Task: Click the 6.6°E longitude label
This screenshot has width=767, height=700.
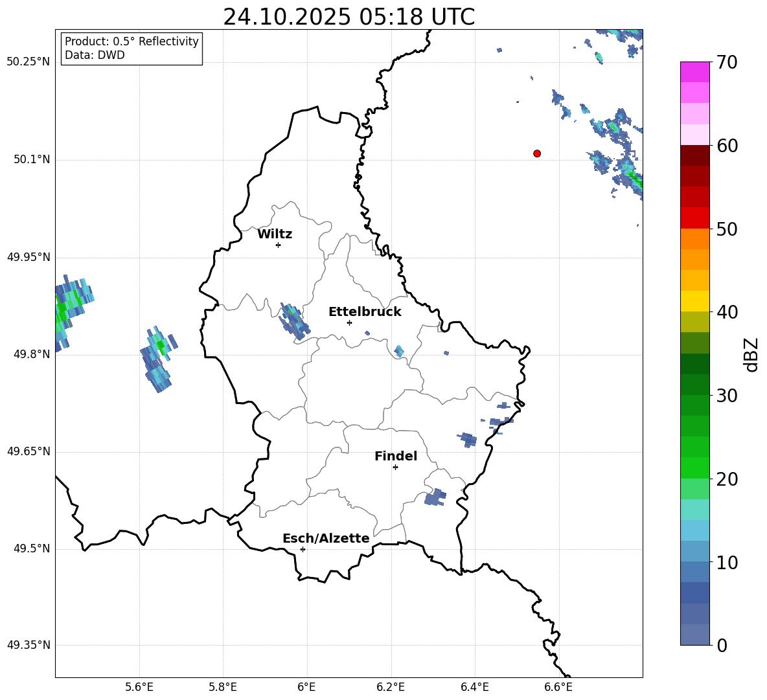Action: coord(558,687)
